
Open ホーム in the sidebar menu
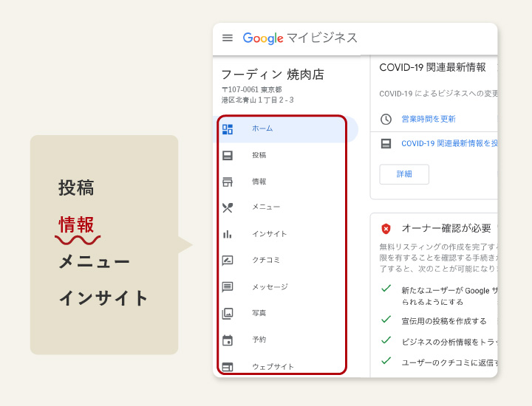262,128
